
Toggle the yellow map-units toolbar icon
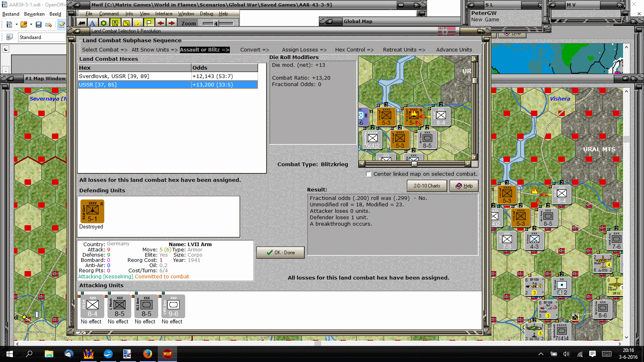[115, 23]
